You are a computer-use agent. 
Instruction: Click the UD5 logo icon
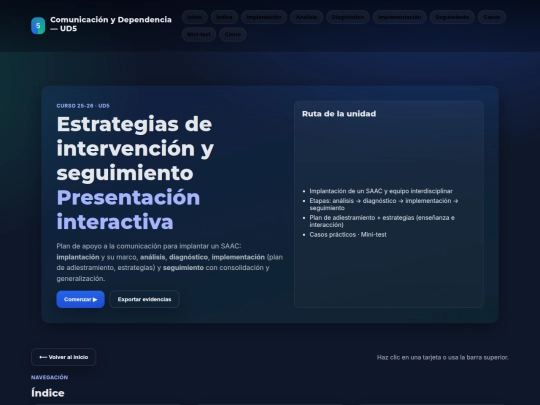[38, 25]
